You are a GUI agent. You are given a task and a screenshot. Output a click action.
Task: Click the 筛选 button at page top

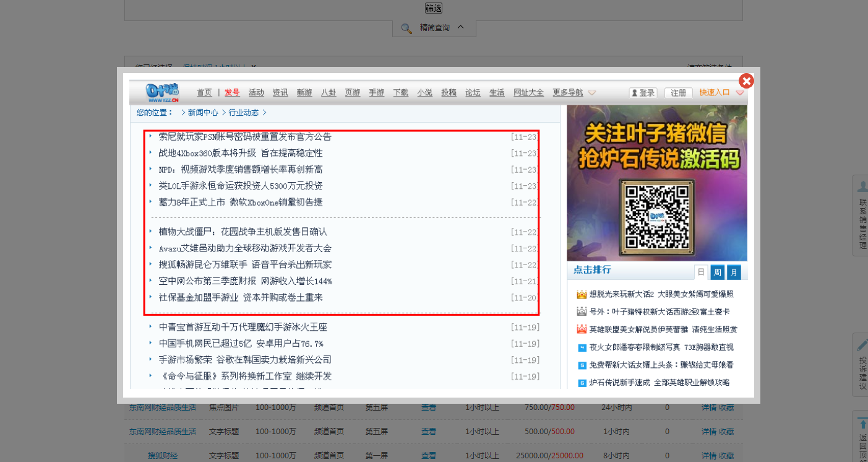pos(434,8)
